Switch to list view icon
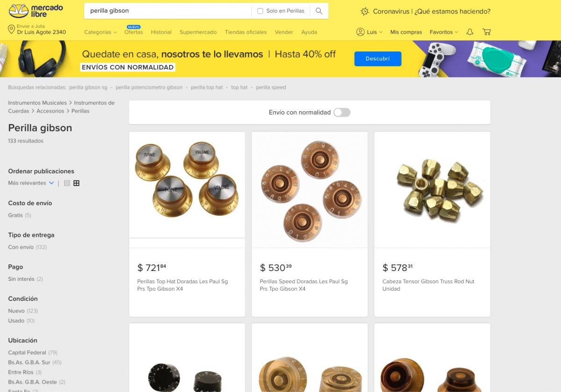Image resolution: width=561 pixels, height=392 pixels. (67, 183)
